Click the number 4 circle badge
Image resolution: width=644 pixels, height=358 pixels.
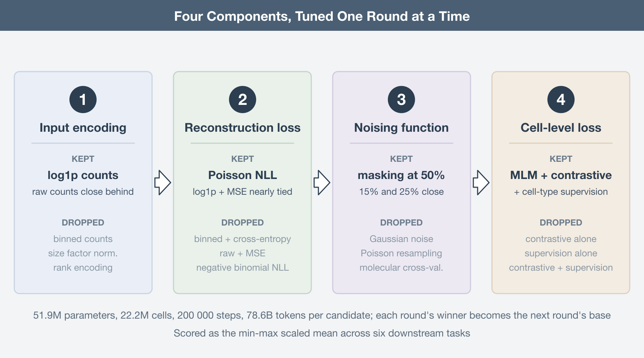[561, 100]
